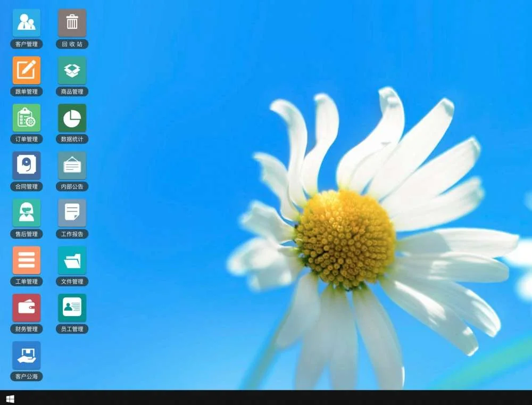Select the 员工管理 employee management icon
The width and height of the screenshot is (532, 405).
coord(72,308)
